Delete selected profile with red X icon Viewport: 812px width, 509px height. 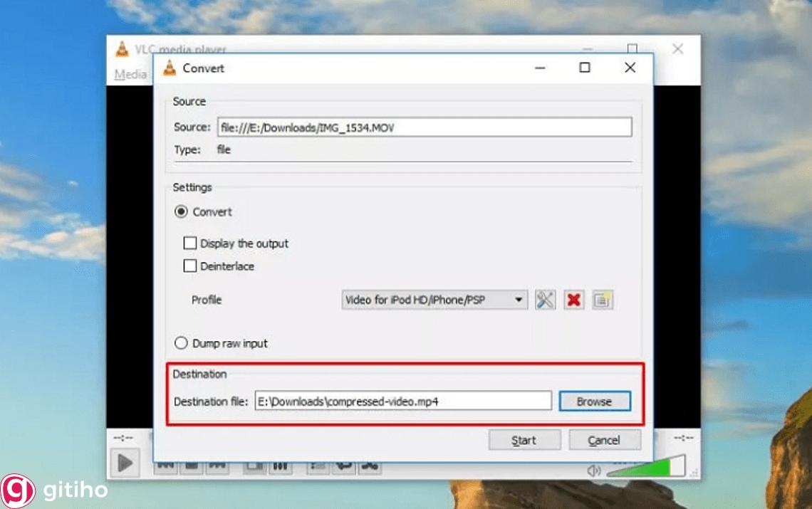(x=573, y=300)
